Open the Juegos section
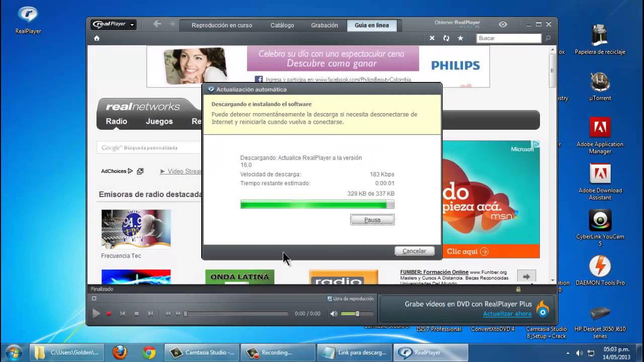644x362 pixels. tap(159, 121)
